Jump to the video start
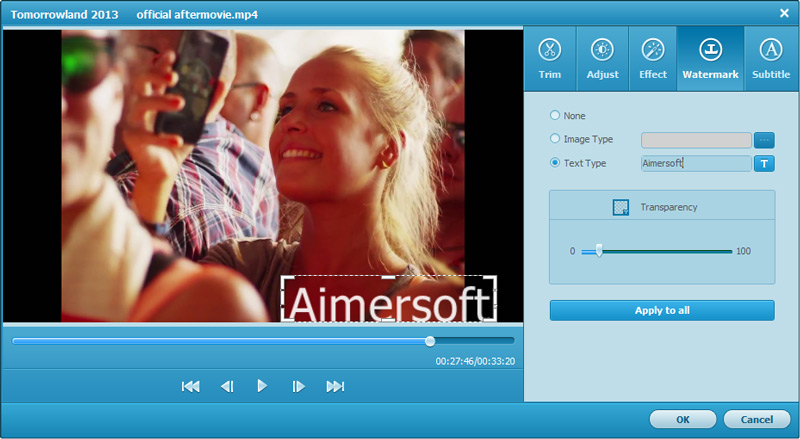The height and width of the screenshot is (439, 800). 190,386
